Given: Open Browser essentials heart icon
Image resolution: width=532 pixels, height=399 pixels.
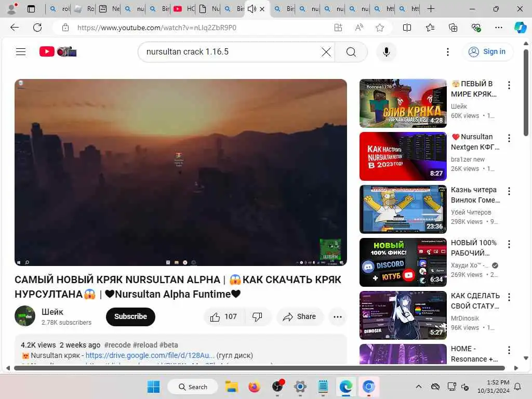Looking at the screenshot, I should tap(476, 28).
